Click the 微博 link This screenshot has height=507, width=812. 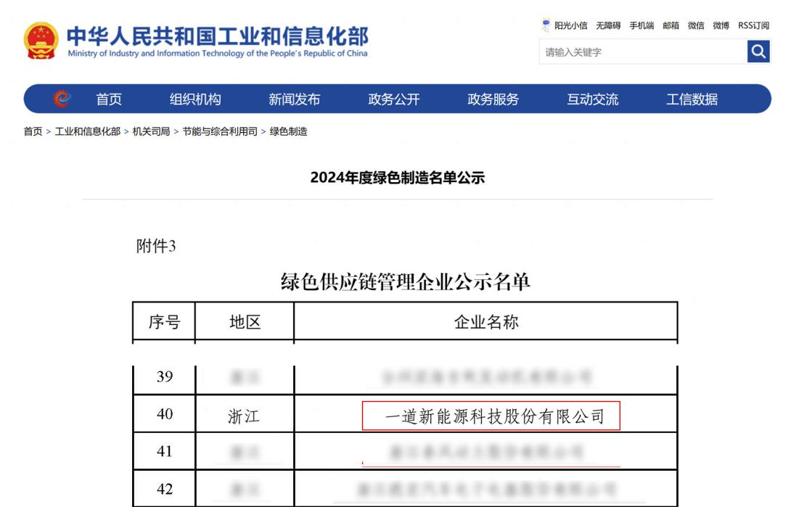coord(721,25)
